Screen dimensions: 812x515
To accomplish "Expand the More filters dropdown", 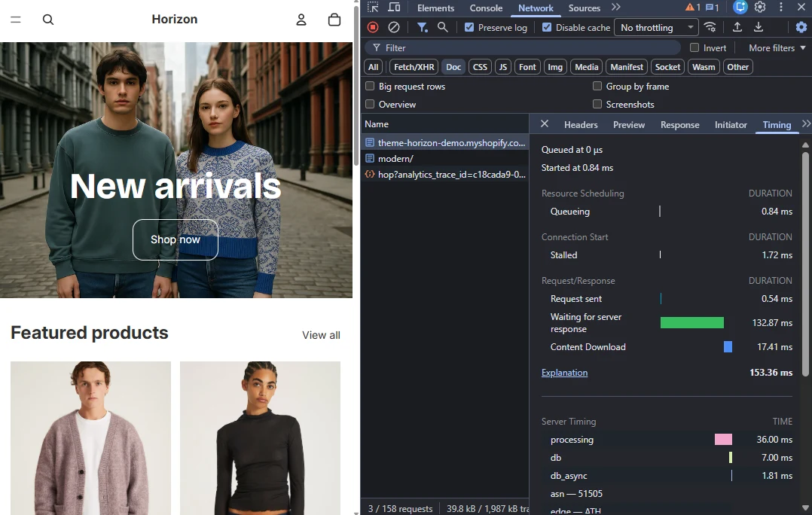I will click(777, 47).
